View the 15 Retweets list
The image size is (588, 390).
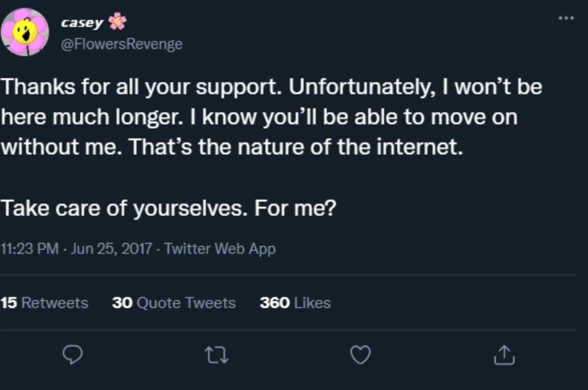(44, 303)
